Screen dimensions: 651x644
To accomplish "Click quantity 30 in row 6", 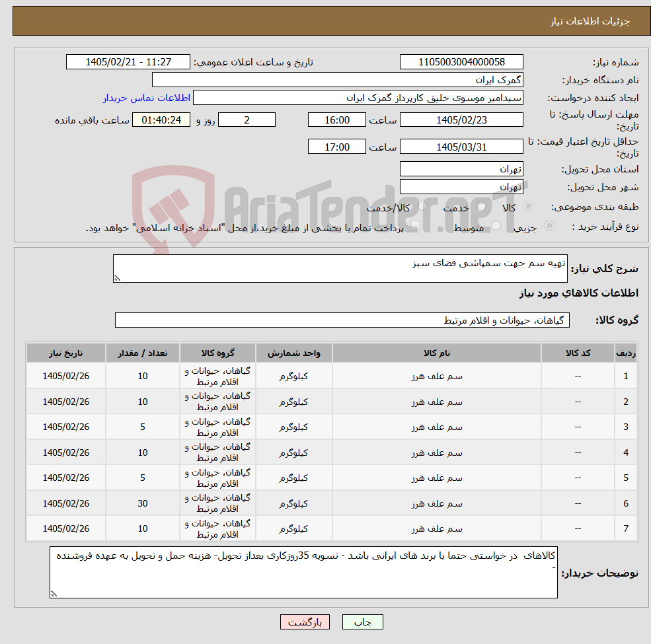I will coord(142,503).
